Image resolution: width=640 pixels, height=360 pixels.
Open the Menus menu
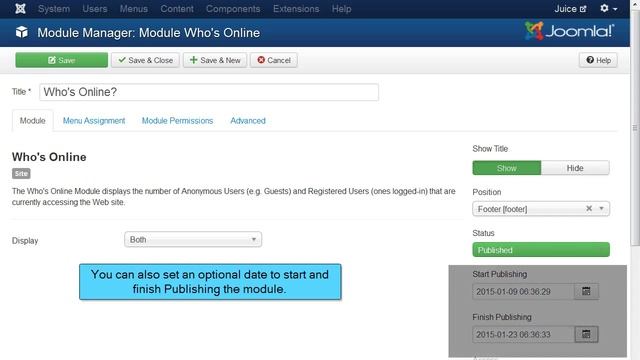(134, 9)
